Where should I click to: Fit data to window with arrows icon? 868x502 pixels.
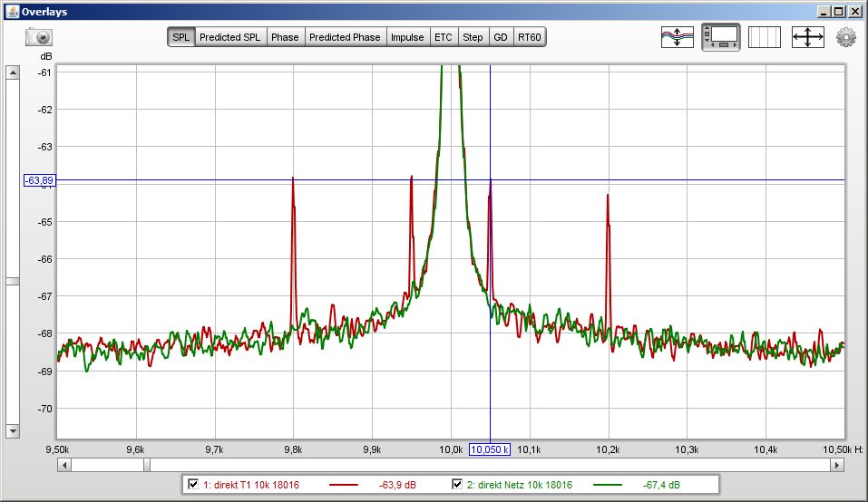807,37
